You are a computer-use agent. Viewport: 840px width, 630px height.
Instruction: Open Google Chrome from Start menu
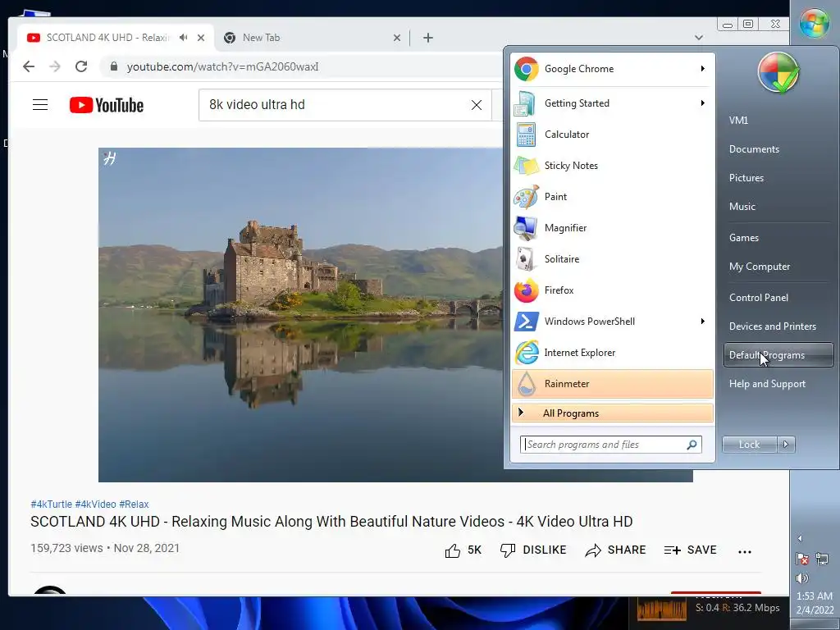[x=612, y=69]
